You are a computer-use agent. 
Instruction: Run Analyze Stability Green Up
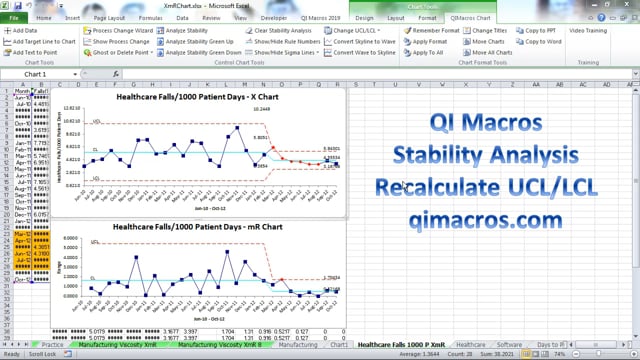[x=195, y=42]
